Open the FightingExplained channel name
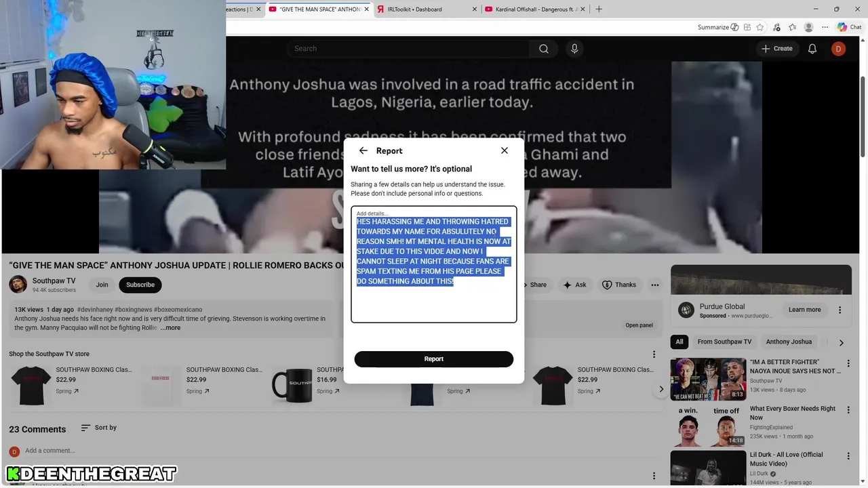 point(771,428)
